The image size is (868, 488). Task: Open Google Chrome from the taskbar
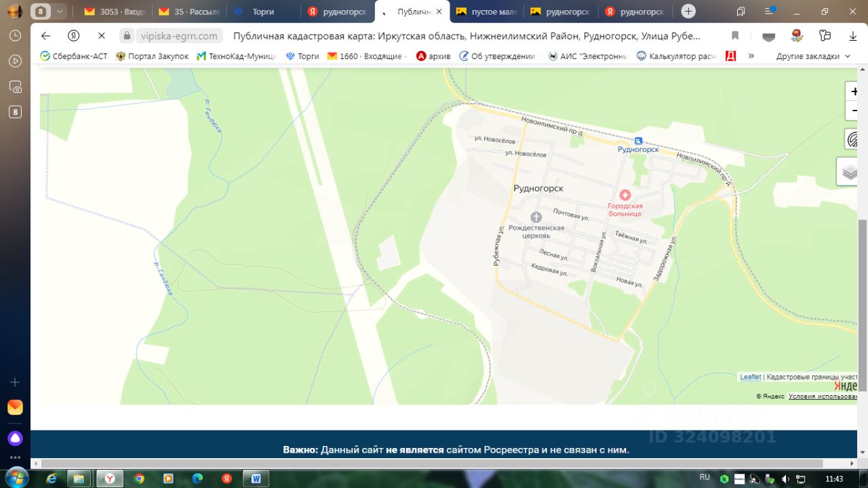[x=139, y=479]
